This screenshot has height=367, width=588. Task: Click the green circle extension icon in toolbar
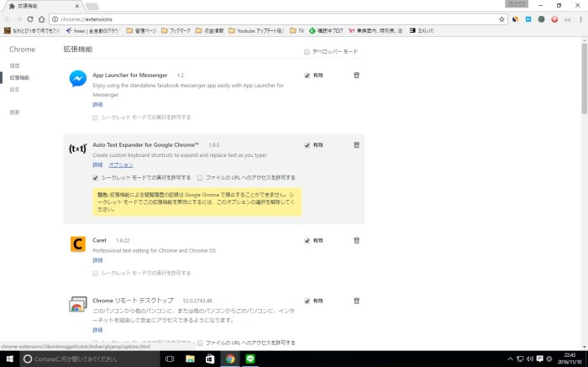[541, 19]
